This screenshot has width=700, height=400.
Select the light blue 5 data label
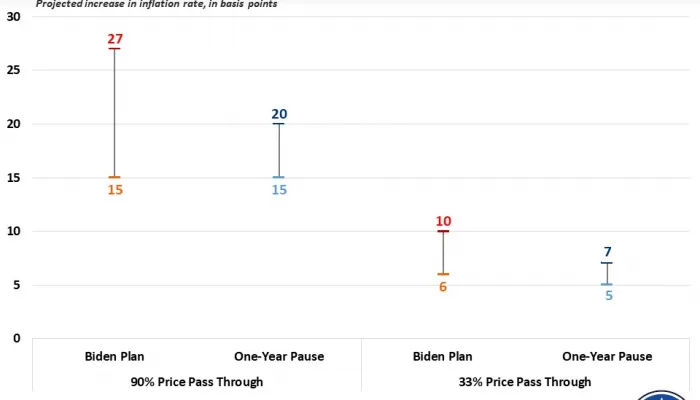coord(607,295)
